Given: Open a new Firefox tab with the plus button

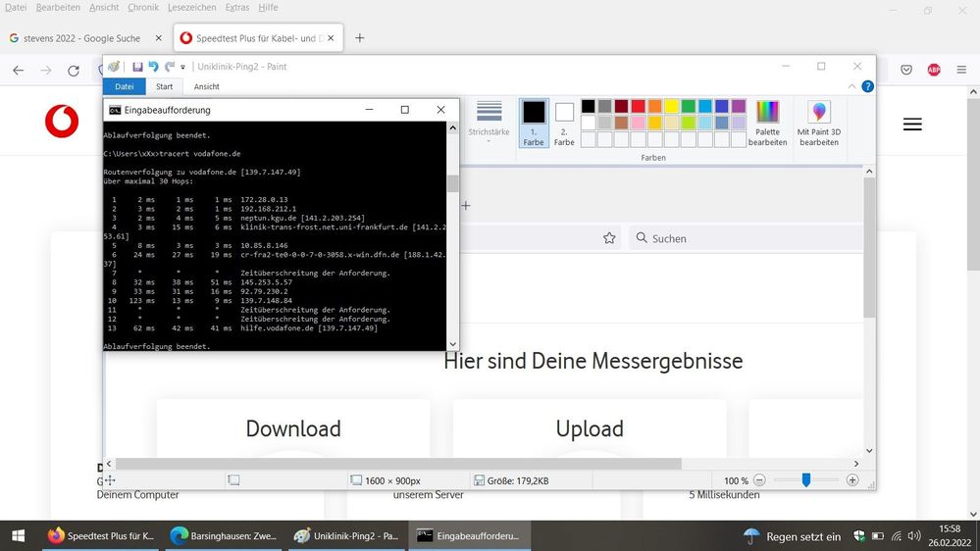Looking at the screenshot, I should coord(359,38).
